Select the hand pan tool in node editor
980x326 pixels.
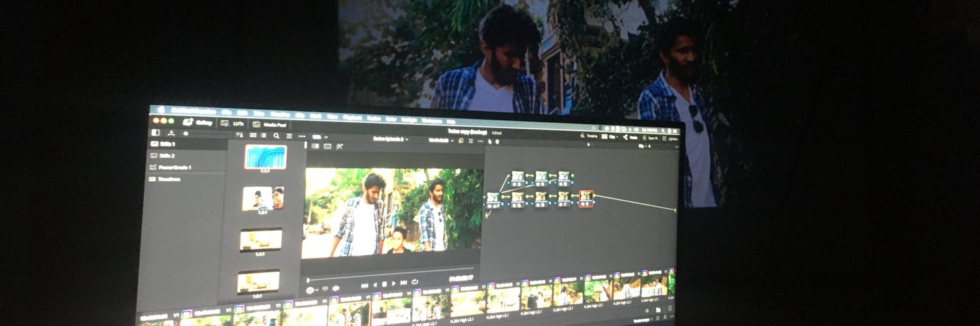(497, 142)
